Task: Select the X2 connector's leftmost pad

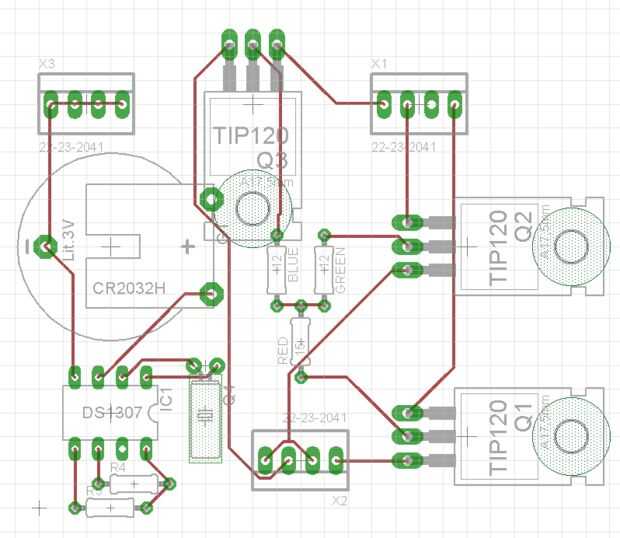Action: coord(265,460)
